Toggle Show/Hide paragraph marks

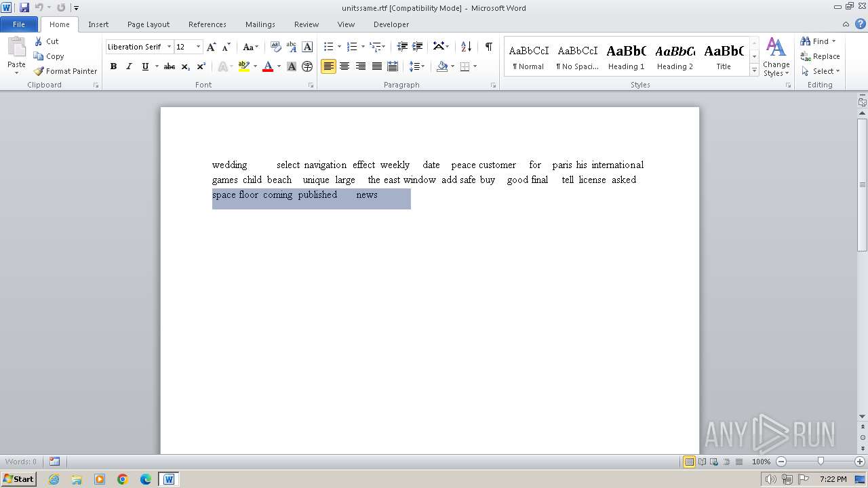488,47
